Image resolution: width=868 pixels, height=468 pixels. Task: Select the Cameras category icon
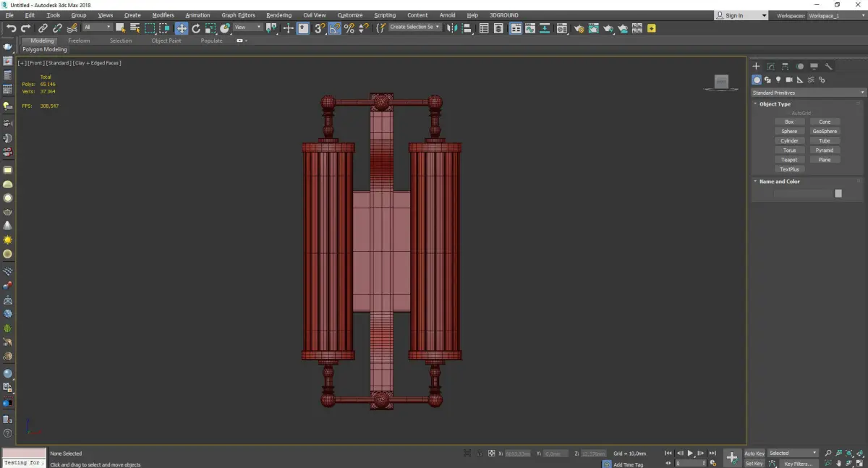point(789,80)
